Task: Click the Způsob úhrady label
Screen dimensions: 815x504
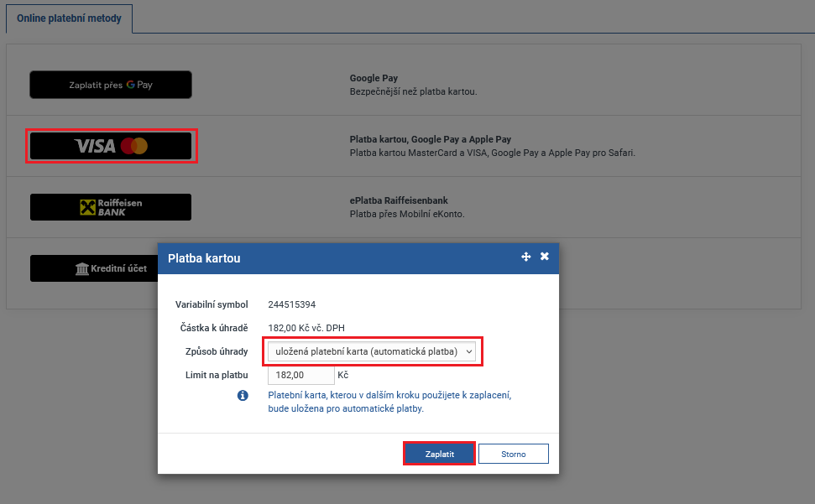Action: tap(217, 351)
